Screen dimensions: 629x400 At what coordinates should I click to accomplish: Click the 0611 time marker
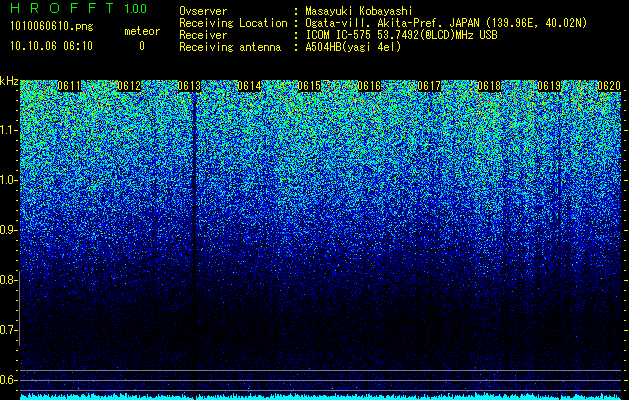(x=69, y=86)
